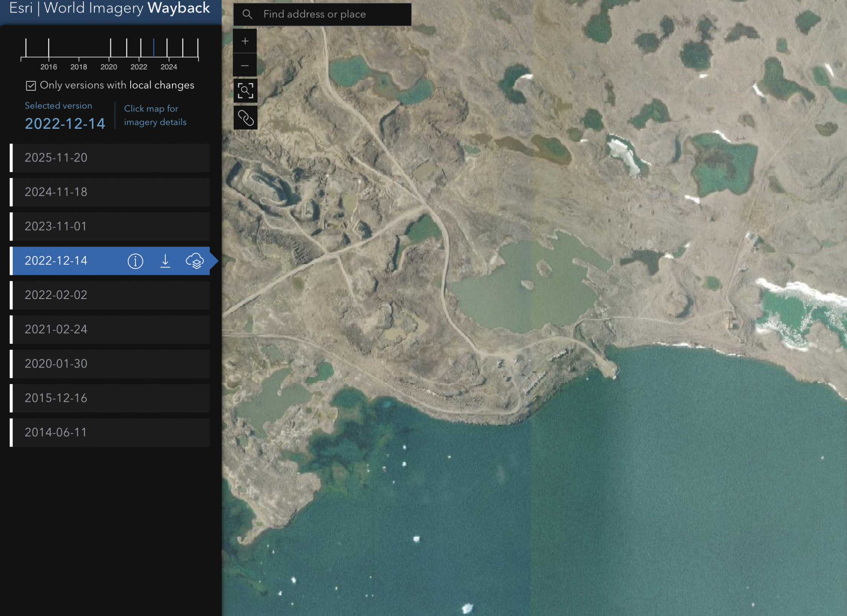Uncheck Only versions with local changes

point(31,86)
